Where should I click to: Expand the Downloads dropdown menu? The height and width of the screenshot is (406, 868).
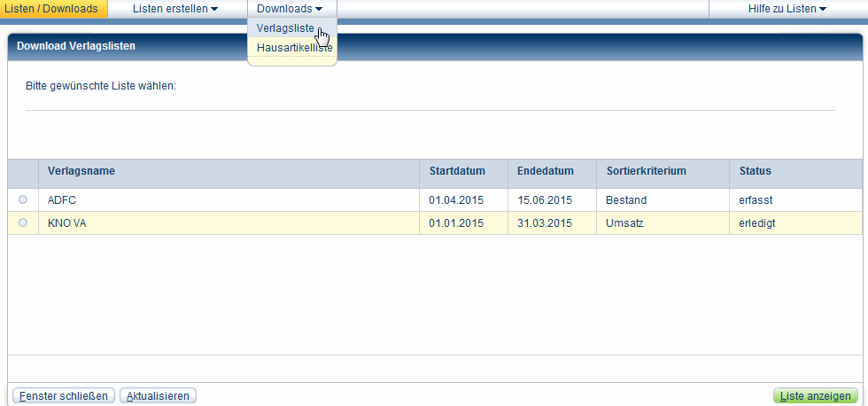[x=290, y=9]
